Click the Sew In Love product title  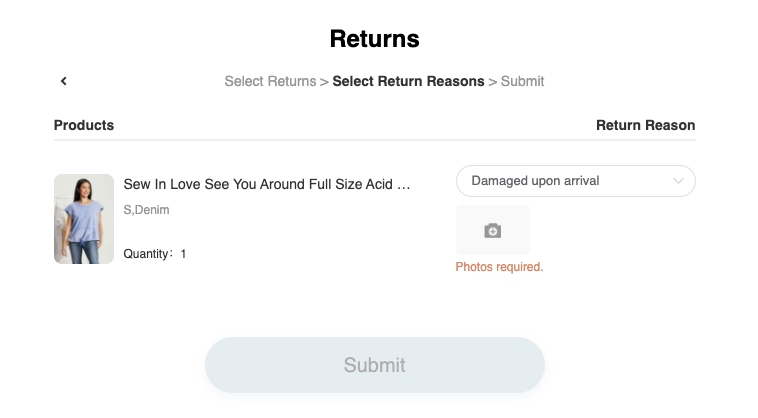click(x=260, y=184)
